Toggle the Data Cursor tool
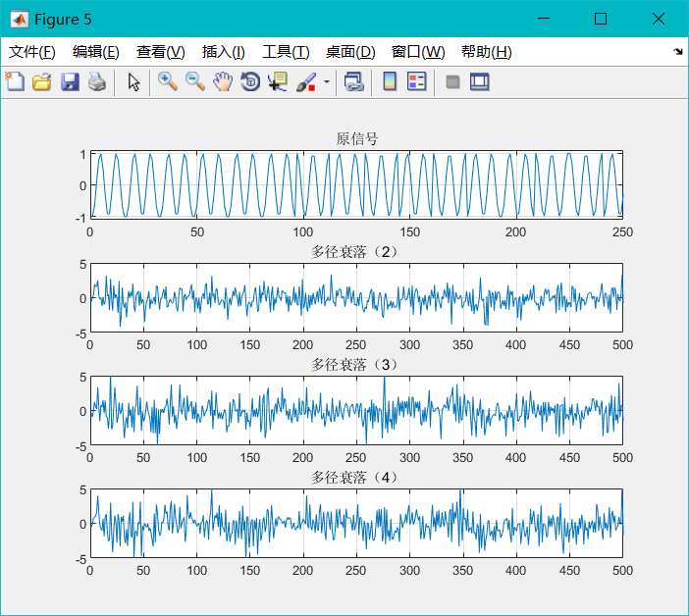 278,82
